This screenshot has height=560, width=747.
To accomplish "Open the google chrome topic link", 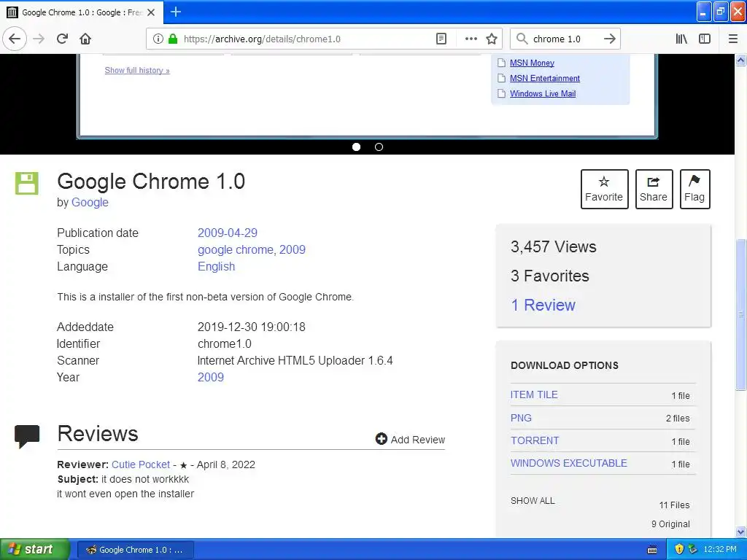I will pos(236,249).
